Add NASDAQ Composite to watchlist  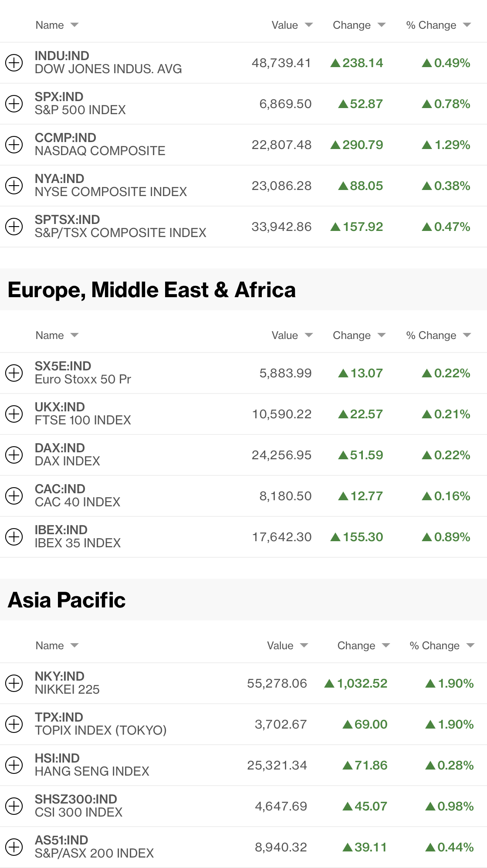click(14, 145)
